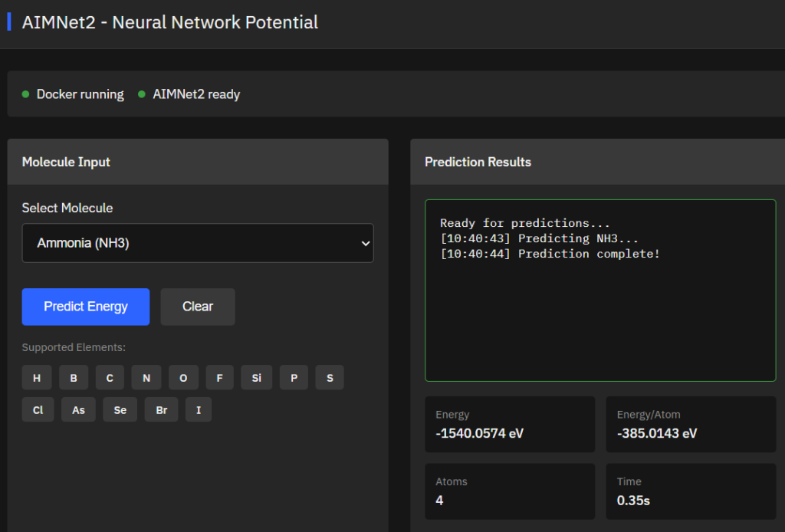Select the Silicon element chip
Image resolution: width=785 pixels, height=532 pixels.
[256, 377]
